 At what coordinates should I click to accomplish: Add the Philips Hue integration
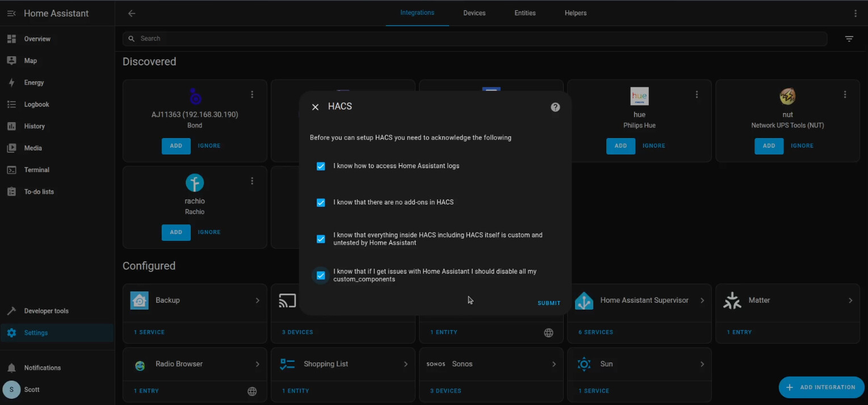(620, 146)
